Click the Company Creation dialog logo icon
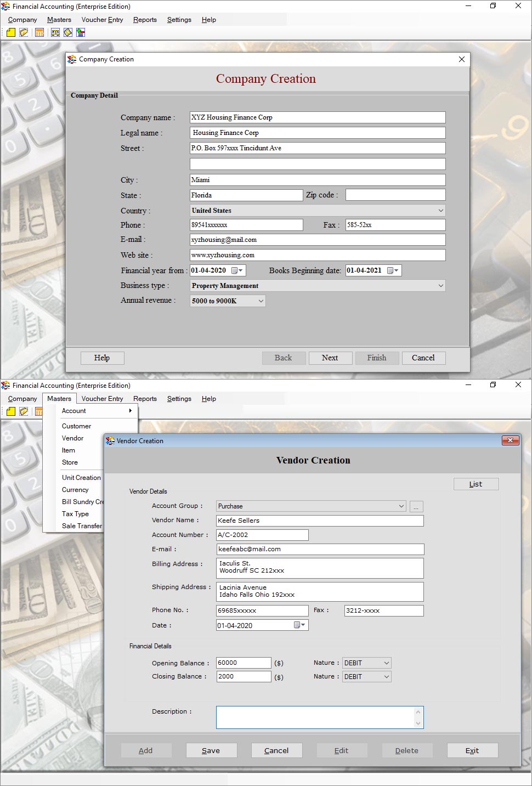The height and width of the screenshot is (786, 532). (x=72, y=59)
